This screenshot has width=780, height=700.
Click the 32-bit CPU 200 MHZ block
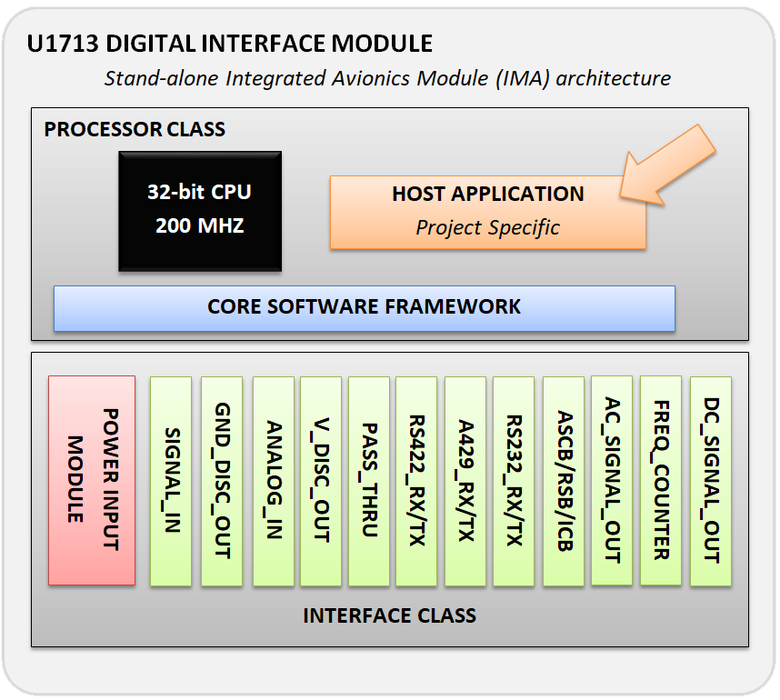pos(200,212)
